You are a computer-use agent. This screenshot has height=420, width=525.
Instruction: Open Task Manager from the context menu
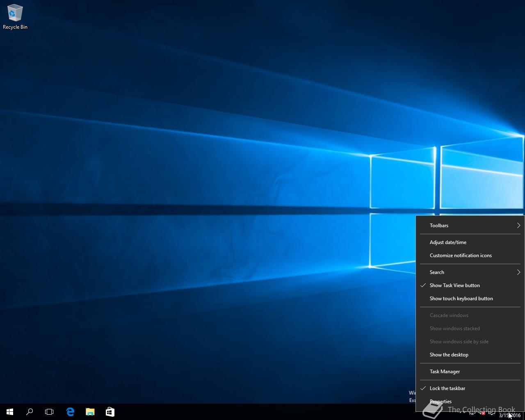pos(470,372)
